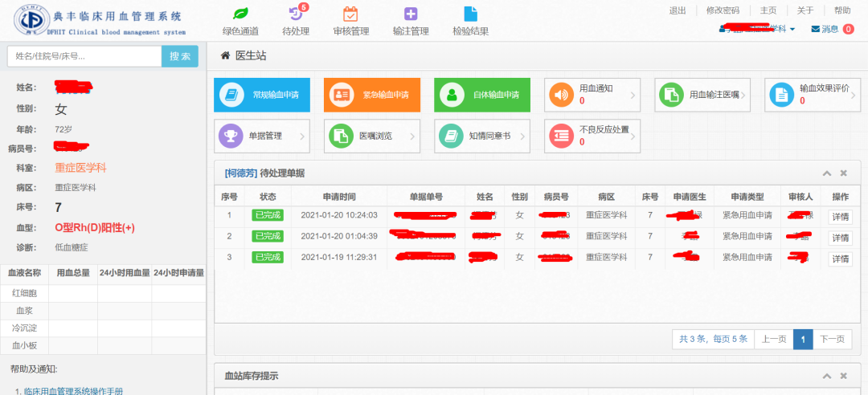The image size is (868, 395).
Task: Collapse the 血站库存提示 panel
Action: (826, 377)
